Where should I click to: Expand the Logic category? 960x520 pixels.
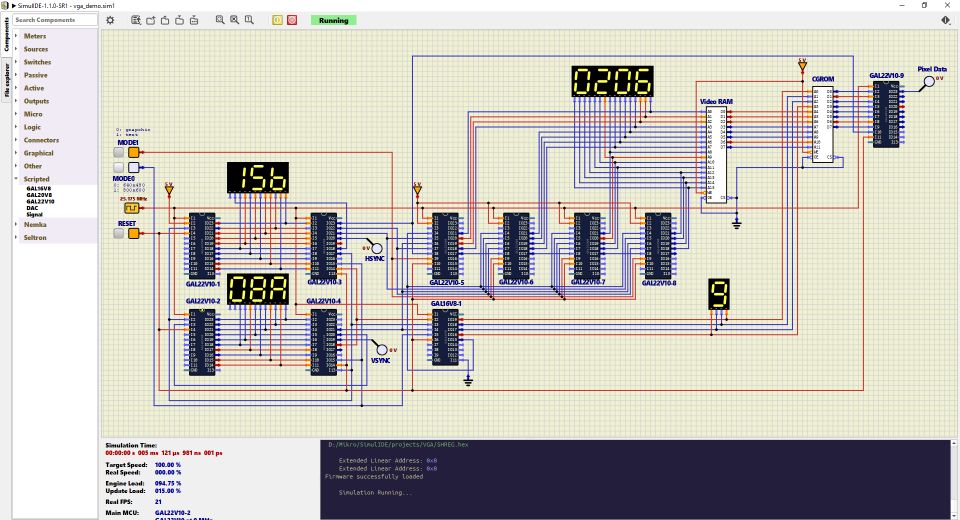pos(33,127)
